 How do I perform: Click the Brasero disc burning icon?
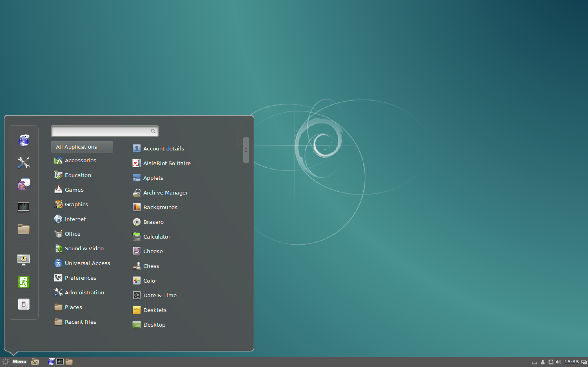click(x=136, y=222)
